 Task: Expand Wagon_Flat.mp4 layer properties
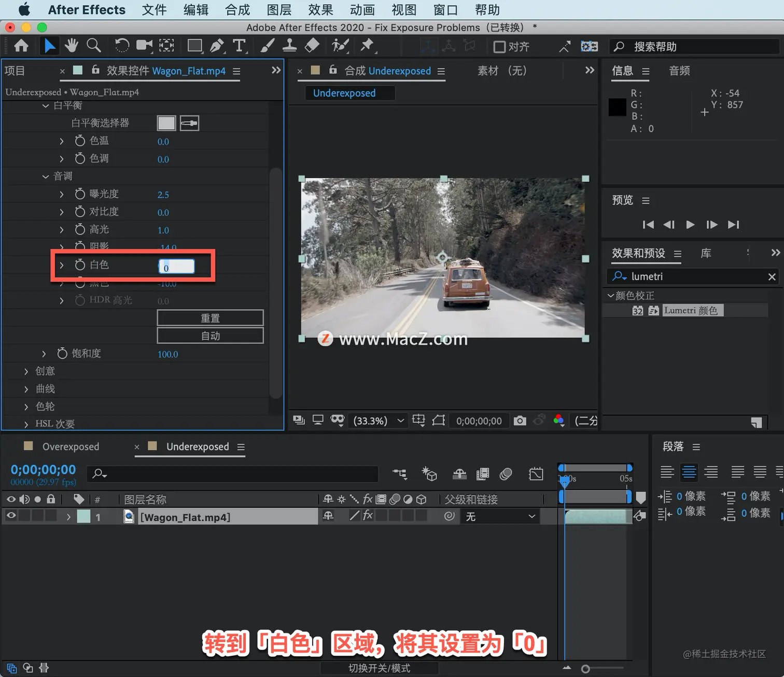pyautogui.click(x=68, y=517)
